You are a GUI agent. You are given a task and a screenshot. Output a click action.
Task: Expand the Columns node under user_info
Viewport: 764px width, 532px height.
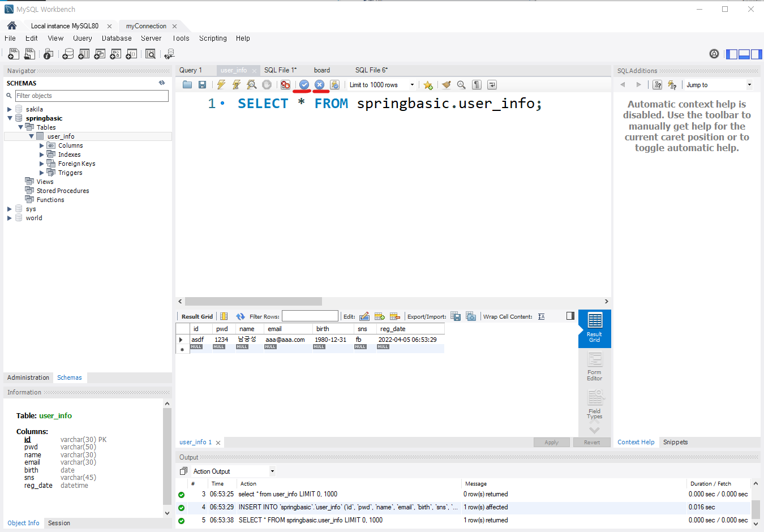[42, 145]
